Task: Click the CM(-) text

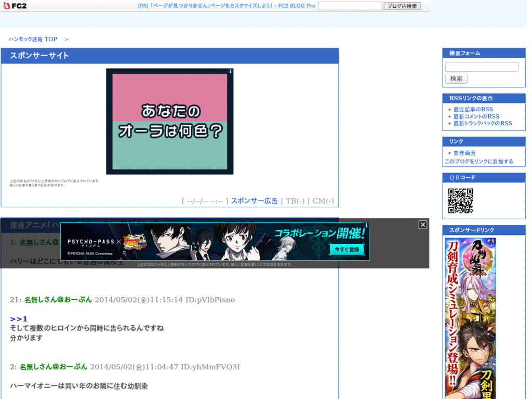Action: 323,201
